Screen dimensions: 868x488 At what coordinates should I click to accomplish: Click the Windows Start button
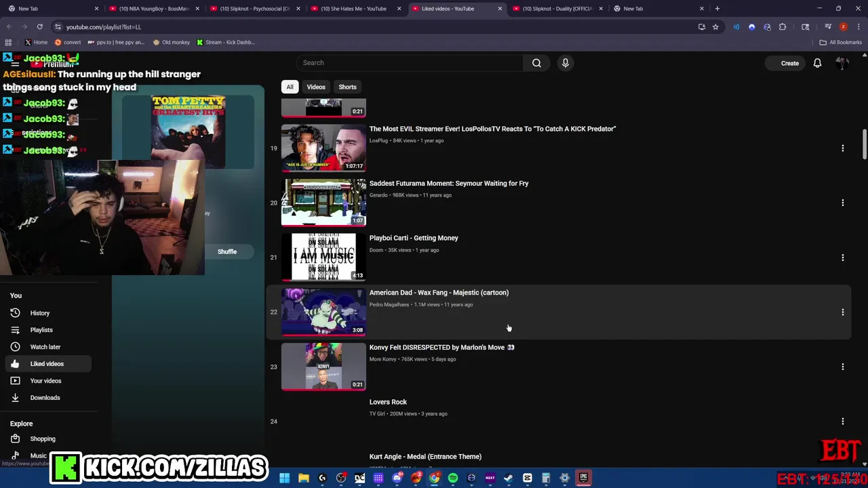(x=285, y=478)
